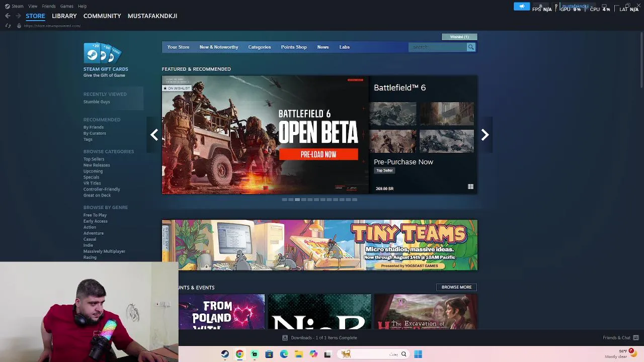Click the Steam logo menu

pyautogui.click(x=14, y=6)
